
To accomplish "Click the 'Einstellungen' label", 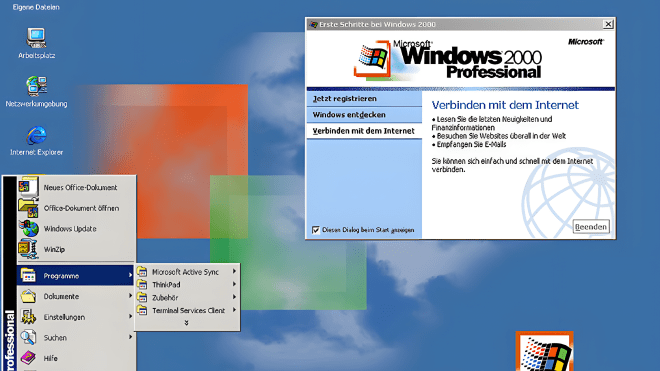I will (x=64, y=317).
